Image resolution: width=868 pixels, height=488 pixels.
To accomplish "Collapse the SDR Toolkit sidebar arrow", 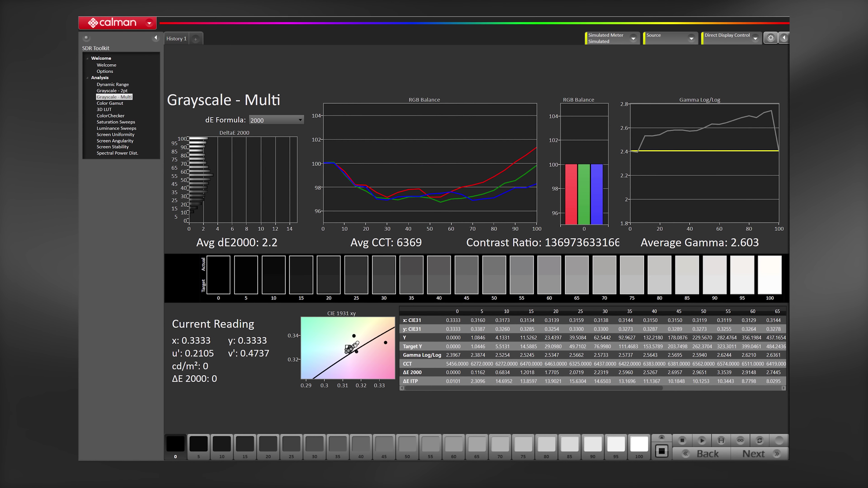I will pyautogui.click(x=156, y=38).
